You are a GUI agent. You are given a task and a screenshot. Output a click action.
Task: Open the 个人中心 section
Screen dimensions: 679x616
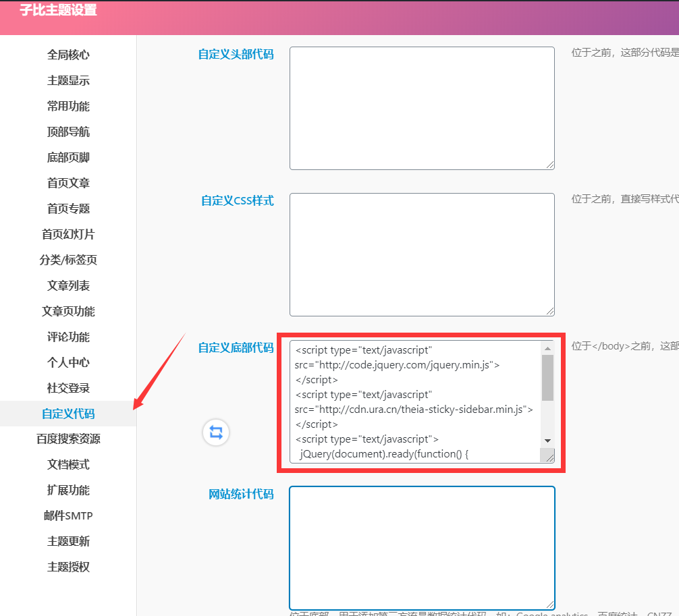coord(68,362)
